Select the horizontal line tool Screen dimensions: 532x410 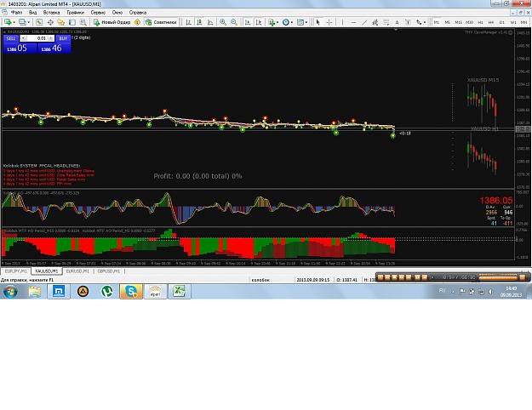point(353,22)
